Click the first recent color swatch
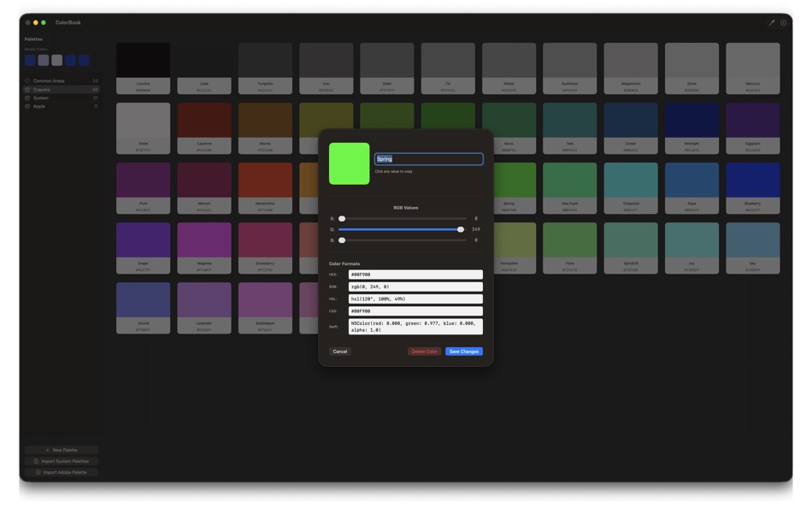 coord(29,61)
